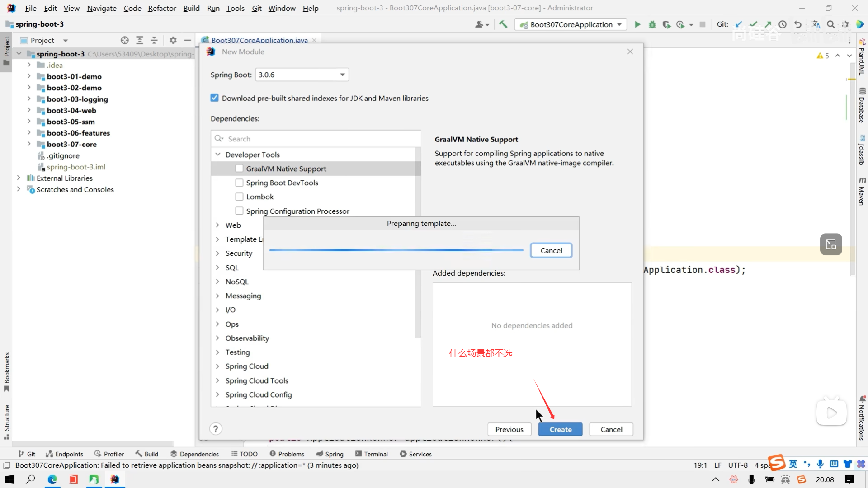Cancel the Preparing template progress
This screenshot has height=488, width=868.
coord(551,250)
